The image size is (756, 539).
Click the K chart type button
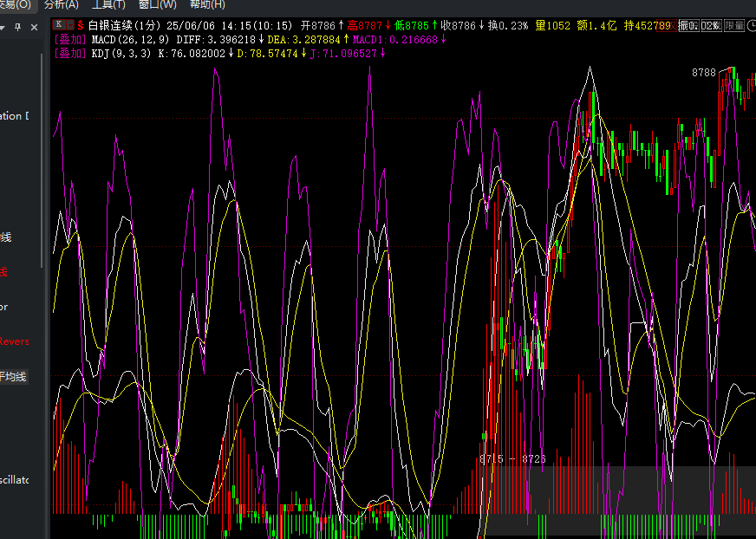point(59,24)
